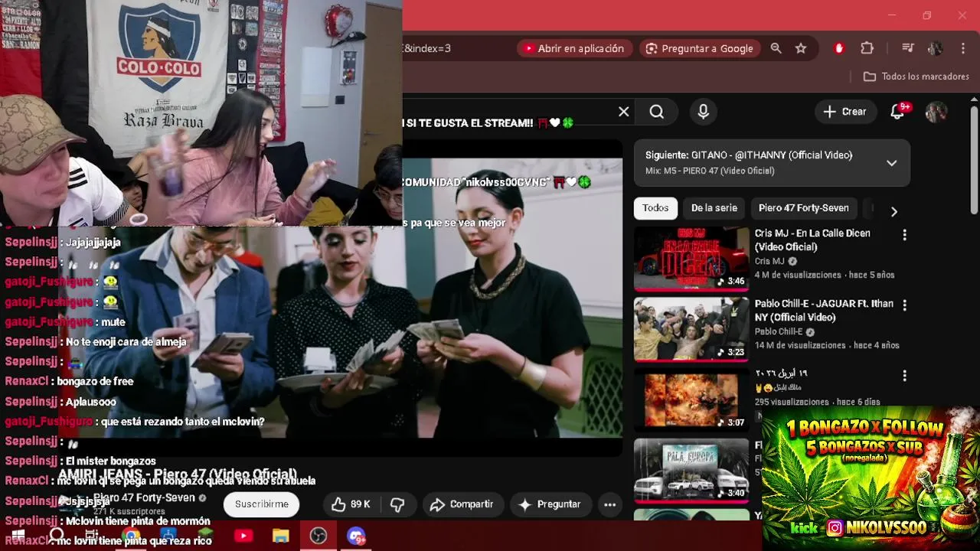Open the 'Pablo Chill-E - JAGUAR' thumbnail
The width and height of the screenshot is (980, 551).
point(691,329)
